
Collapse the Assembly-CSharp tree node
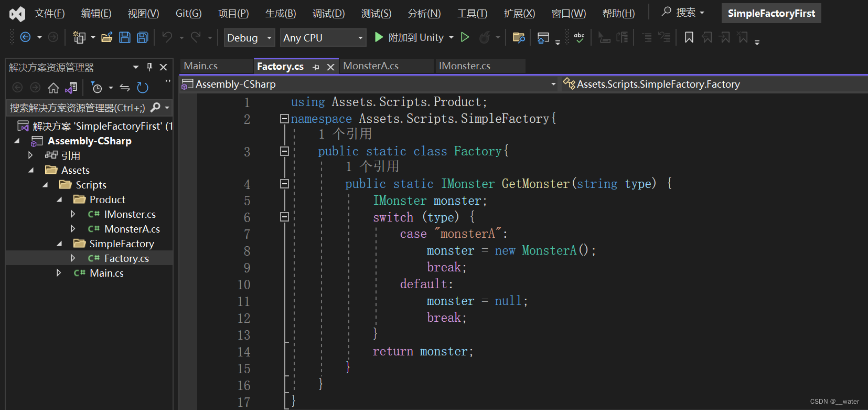click(17, 141)
